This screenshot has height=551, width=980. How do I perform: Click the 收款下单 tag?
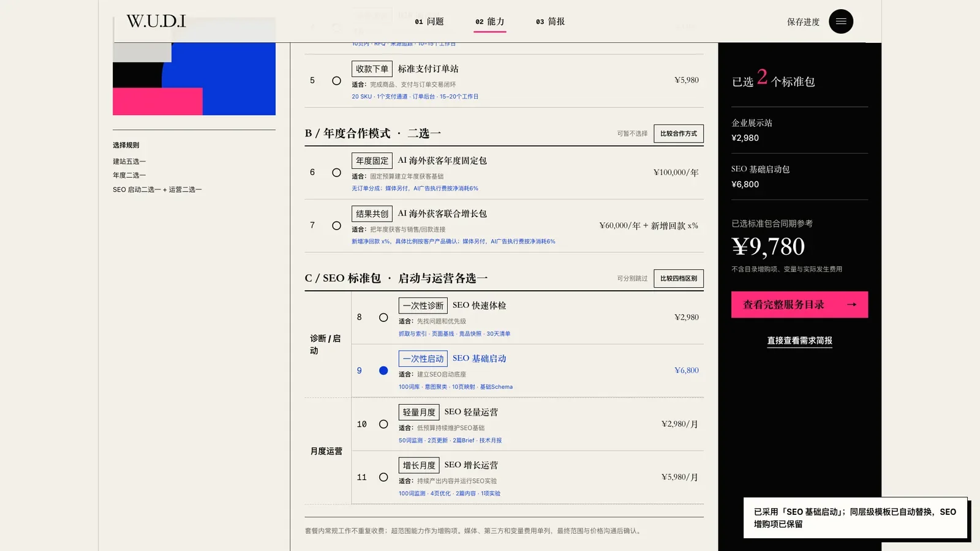372,69
